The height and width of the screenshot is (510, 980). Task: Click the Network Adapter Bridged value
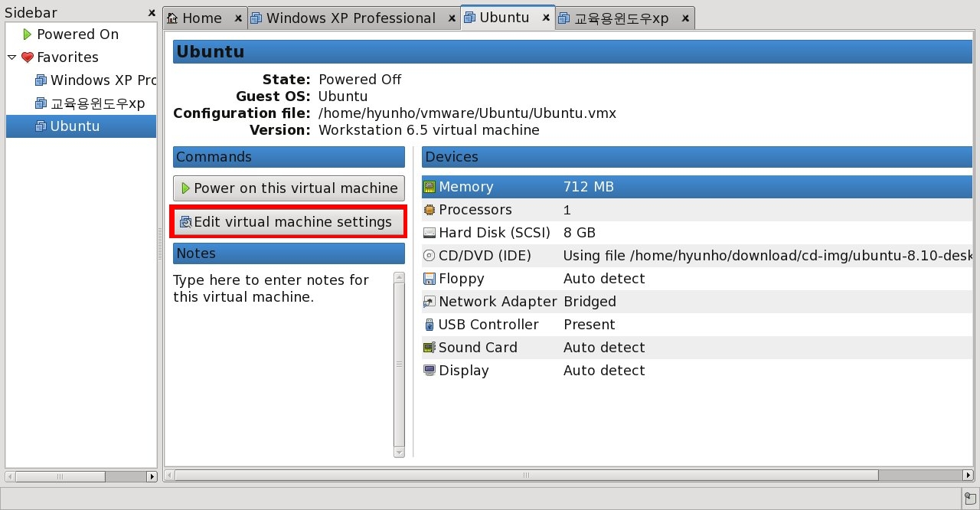(590, 302)
